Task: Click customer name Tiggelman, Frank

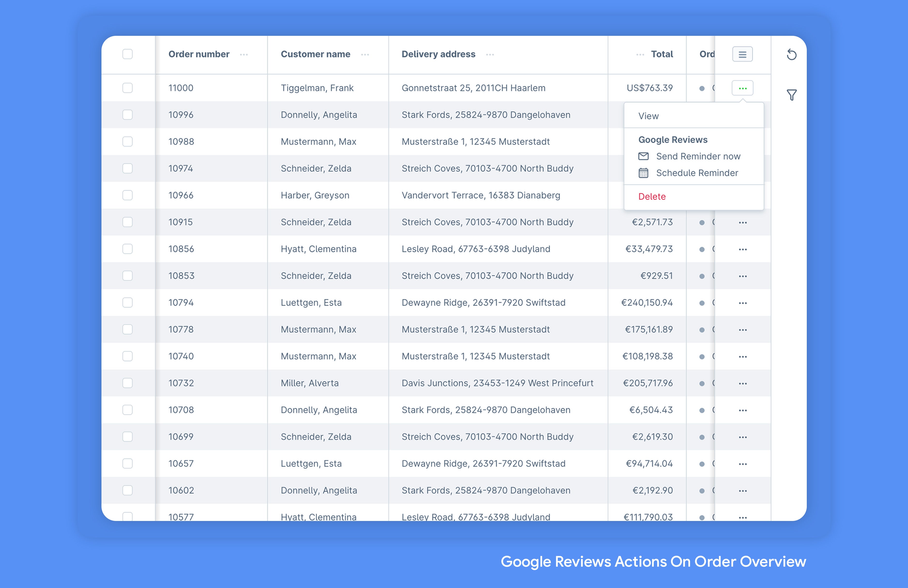Action: click(317, 88)
